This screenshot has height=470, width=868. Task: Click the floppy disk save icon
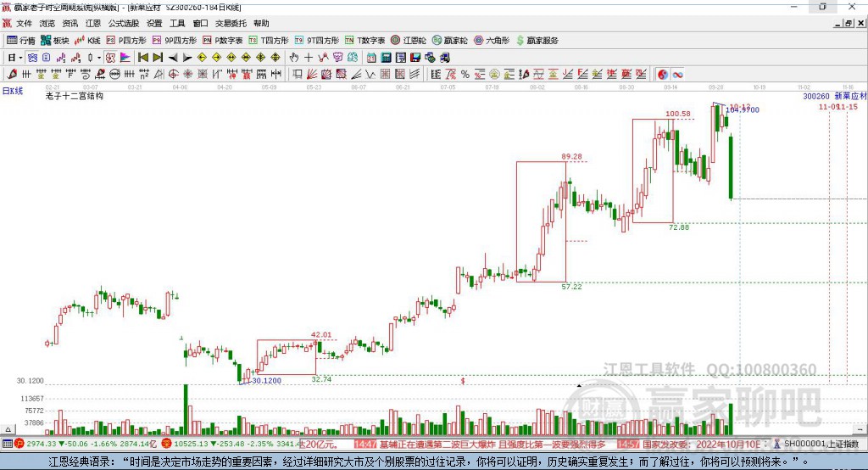tap(415, 58)
